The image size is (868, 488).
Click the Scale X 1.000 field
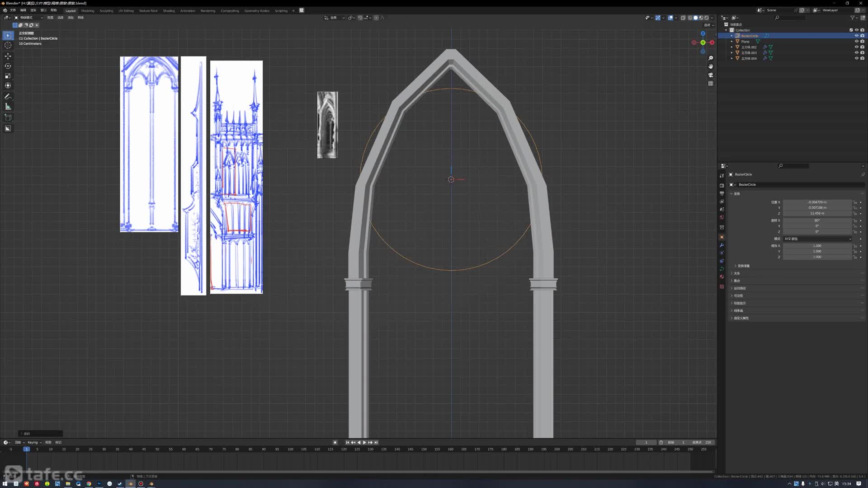817,246
